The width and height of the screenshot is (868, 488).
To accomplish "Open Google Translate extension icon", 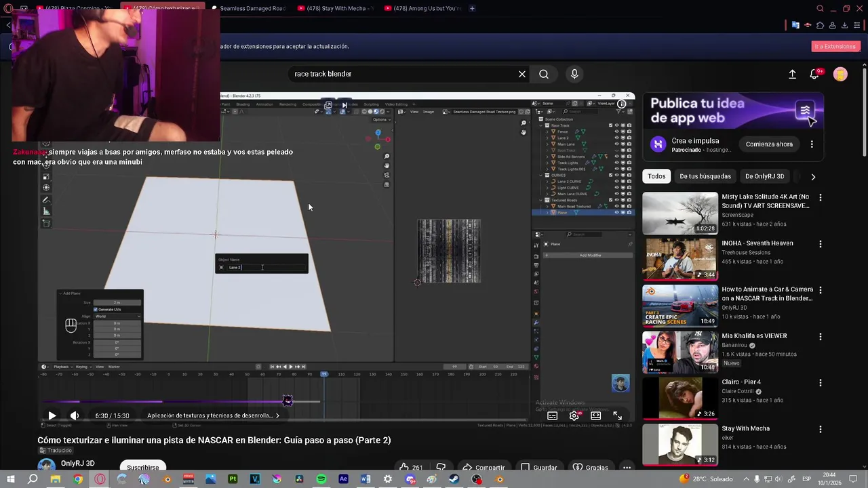I will [x=795, y=25].
